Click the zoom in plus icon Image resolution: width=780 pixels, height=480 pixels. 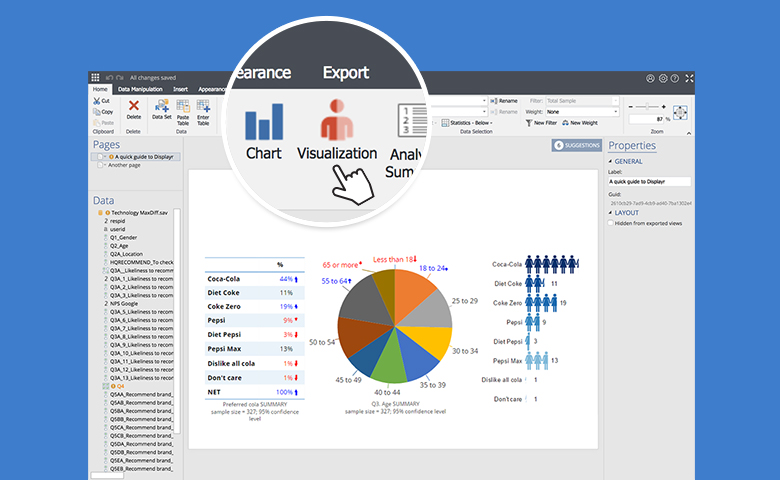pos(664,106)
